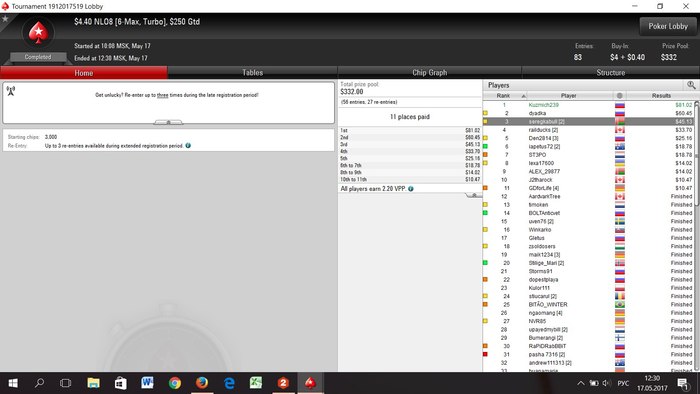The width and height of the screenshot is (700, 394).
Task: Click orange note tag beside dopestplaya
Action: (x=485, y=279)
